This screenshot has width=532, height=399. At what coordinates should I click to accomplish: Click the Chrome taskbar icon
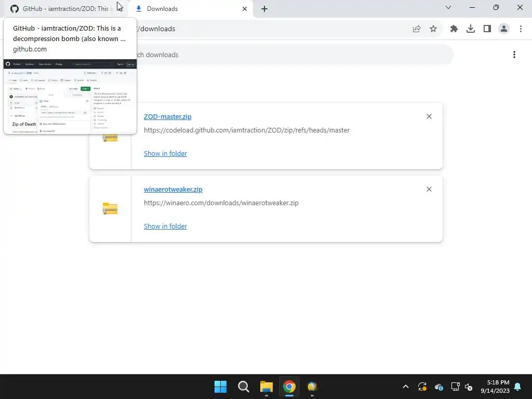(x=289, y=387)
